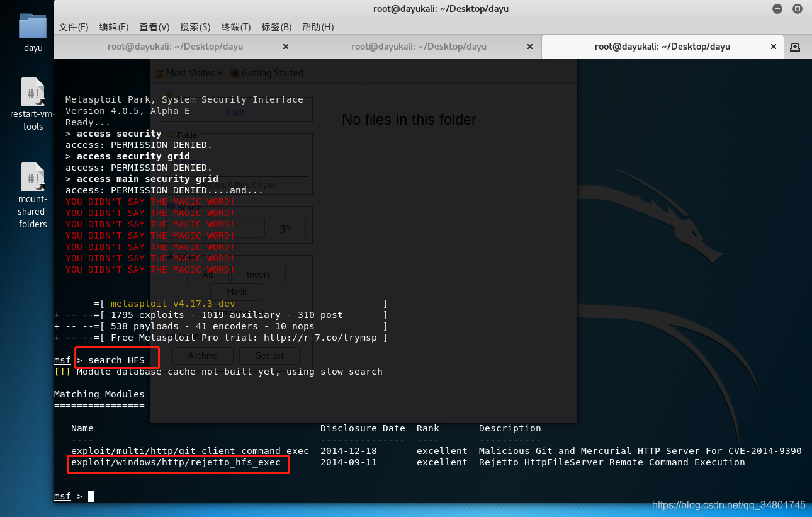
Task: Click 'metasploit v4.17.3-dev' version text
Action: click(x=173, y=304)
